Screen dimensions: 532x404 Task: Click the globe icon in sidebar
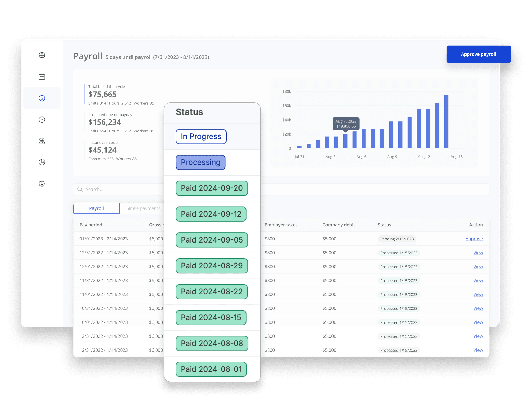pos(42,55)
